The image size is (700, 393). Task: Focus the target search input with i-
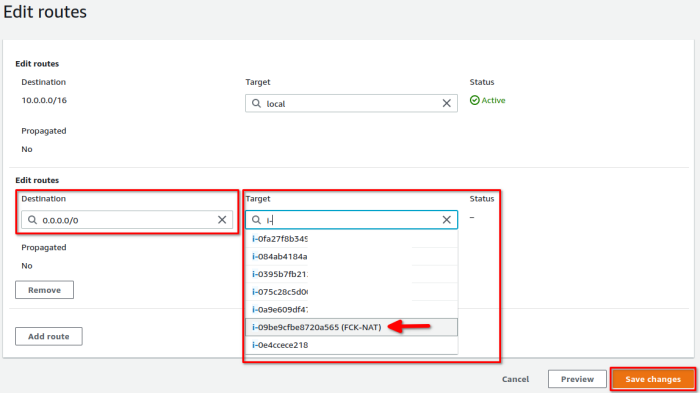pyautogui.click(x=351, y=220)
